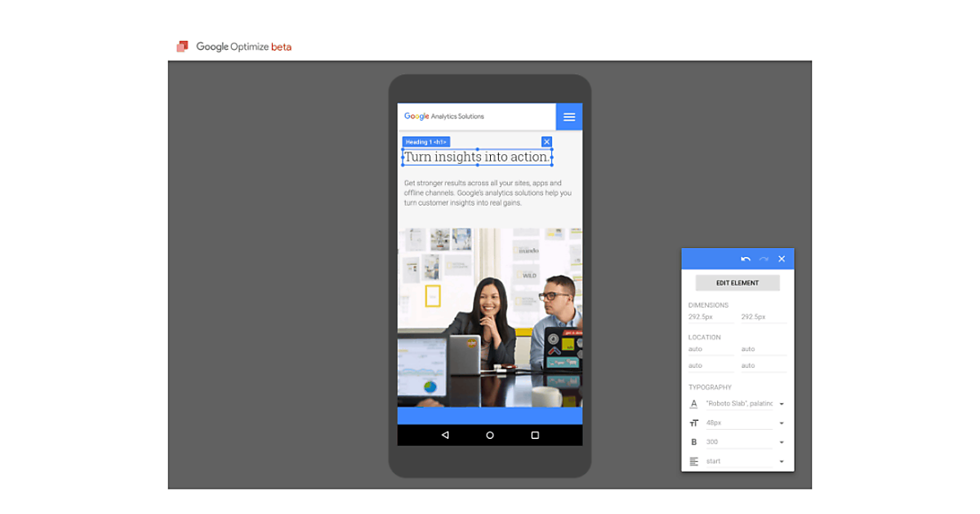Click the Heading 1 <h1> tag label

[425, 142]
